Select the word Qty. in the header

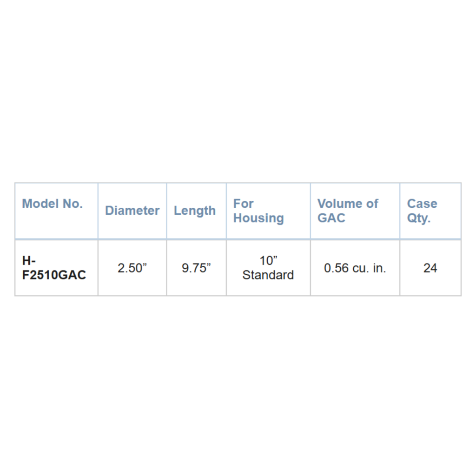[419, 218]
